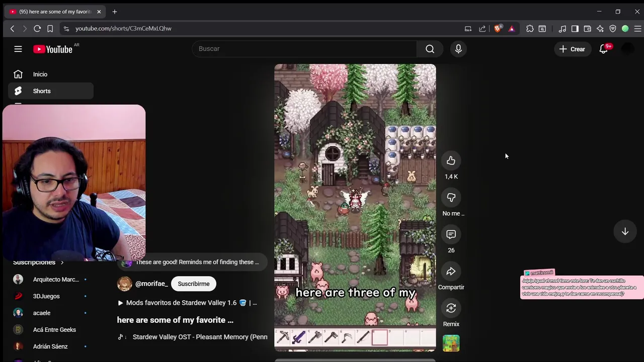Viewport: 644px width, 362px height.
Task: Click the Short title 'here are some of my favorite'
Action: (175, 320)
